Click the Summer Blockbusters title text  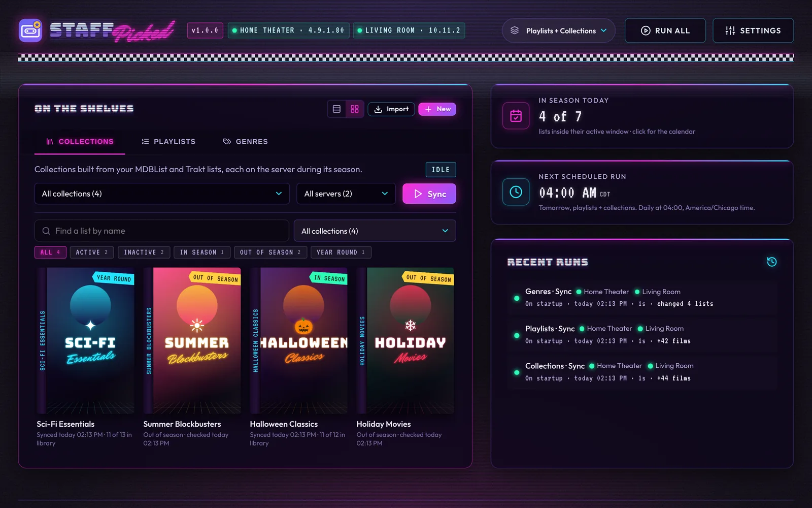pos(182,424)
